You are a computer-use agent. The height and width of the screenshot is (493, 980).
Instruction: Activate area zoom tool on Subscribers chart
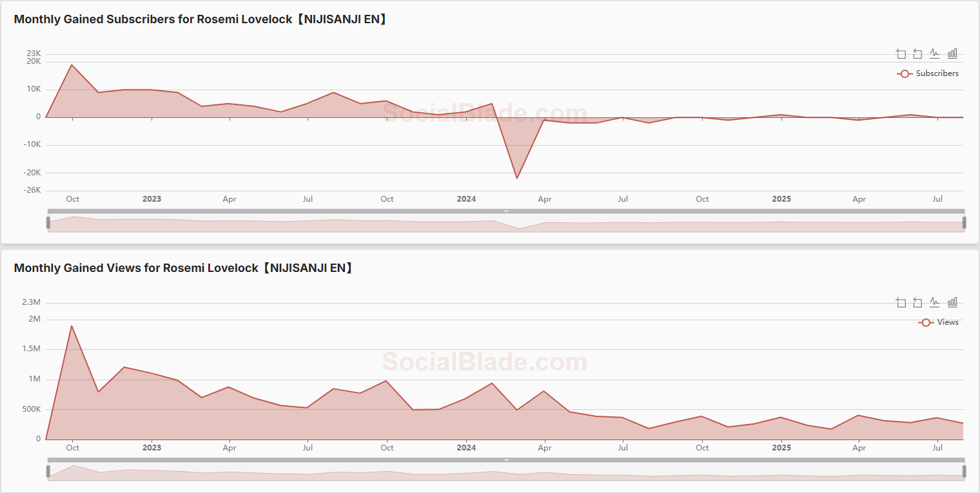[901, 53]
